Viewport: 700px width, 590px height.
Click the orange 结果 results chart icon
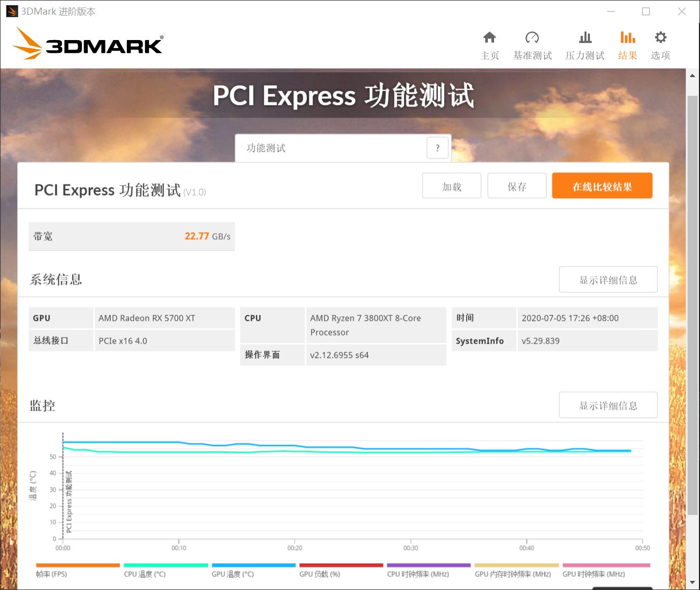(x=627, y=38)
